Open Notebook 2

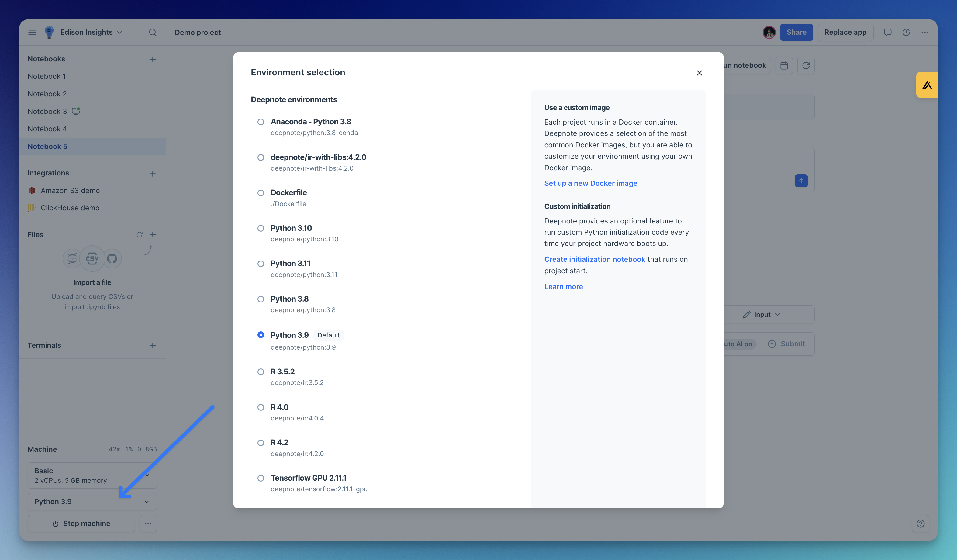click(47, 94)
